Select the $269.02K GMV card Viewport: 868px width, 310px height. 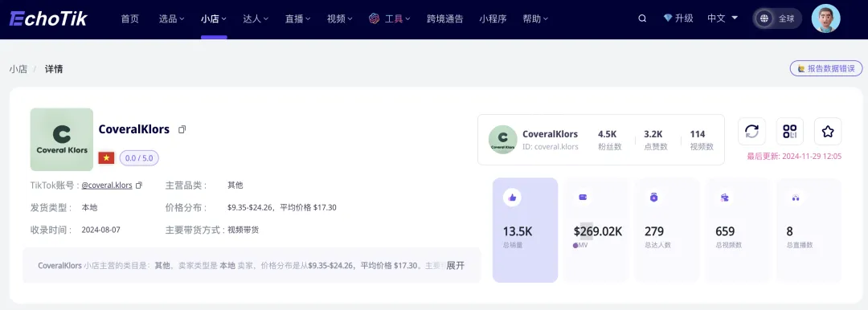coord(596,230)
